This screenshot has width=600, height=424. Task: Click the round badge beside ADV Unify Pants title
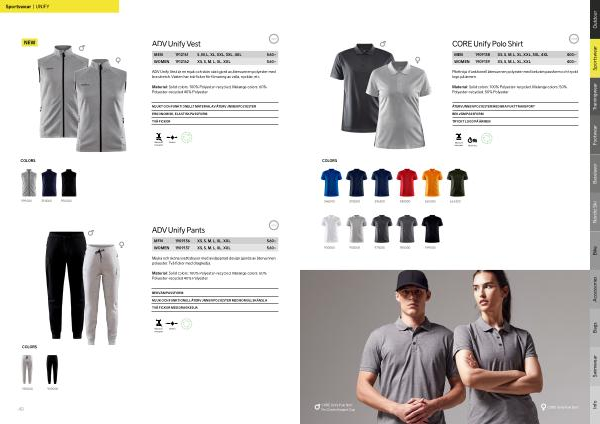pos(274,225)
